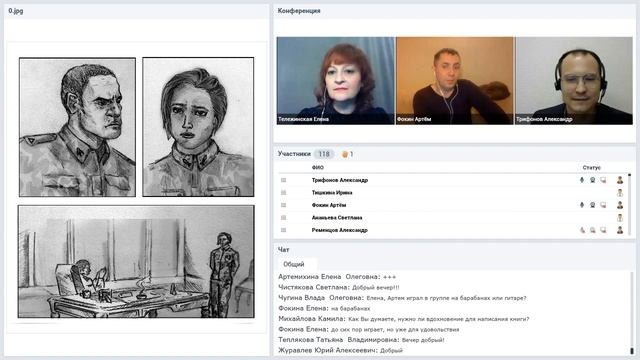Click user role icon for Тишкина Ирина
This screenshot has width=640, height=360.
click(620, 193)
